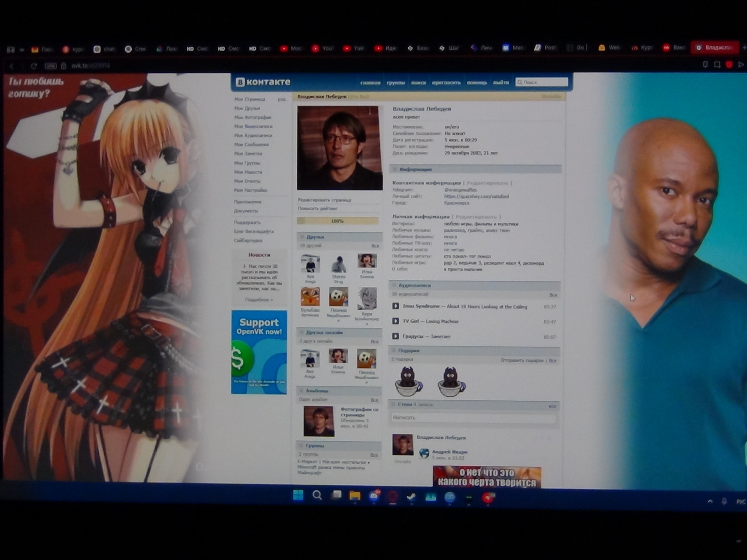
Task: Click the browser bookmark icon by the address bar
Action: [705, 65]
